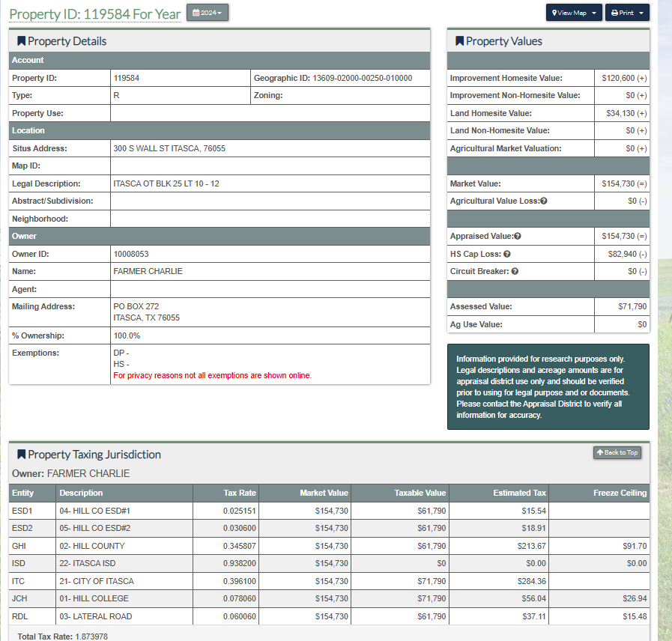Click the Property ID 119584 page heading
Screen dimensions: 672x641
tap(95, 14)
